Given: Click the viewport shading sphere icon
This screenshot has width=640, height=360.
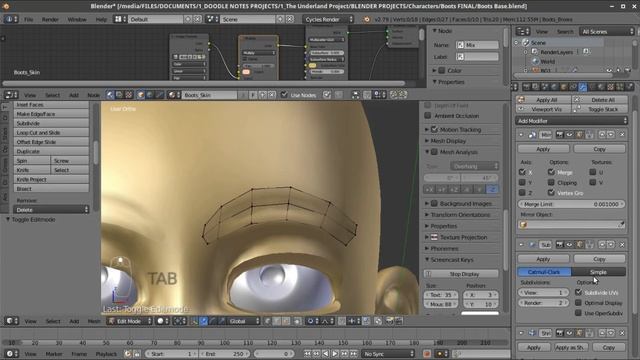Looking at the screenshot, I should coord(163,321).
